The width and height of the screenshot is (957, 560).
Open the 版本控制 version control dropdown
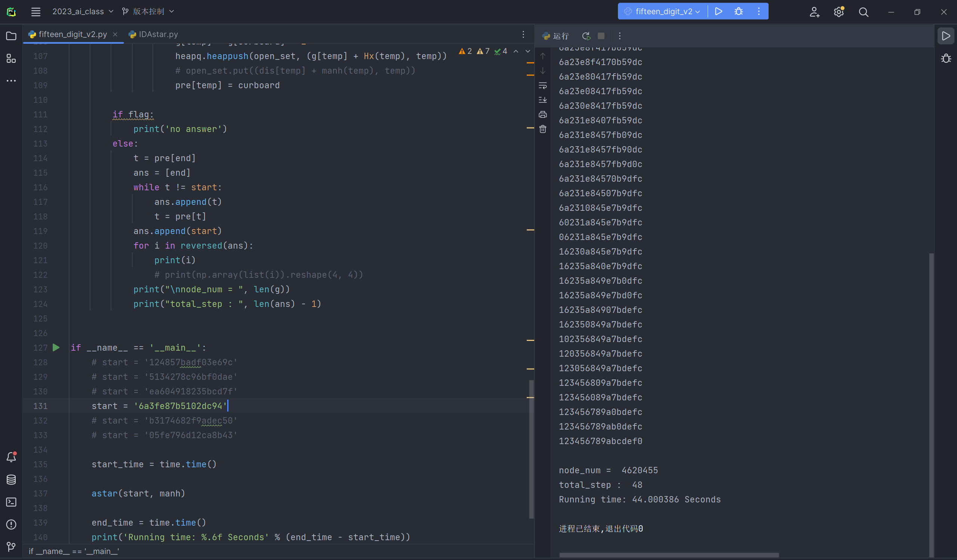click(x=148, y=11)
